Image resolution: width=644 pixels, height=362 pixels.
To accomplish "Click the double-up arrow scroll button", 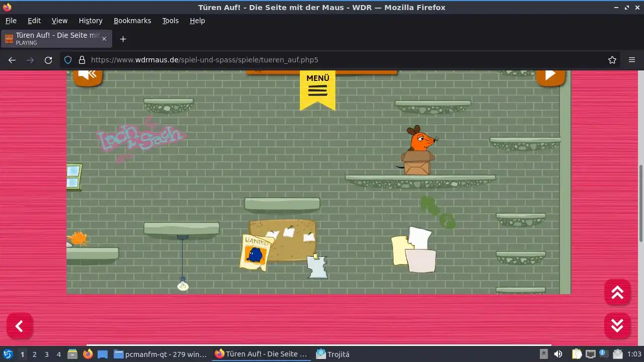I will tap(617, 292).
